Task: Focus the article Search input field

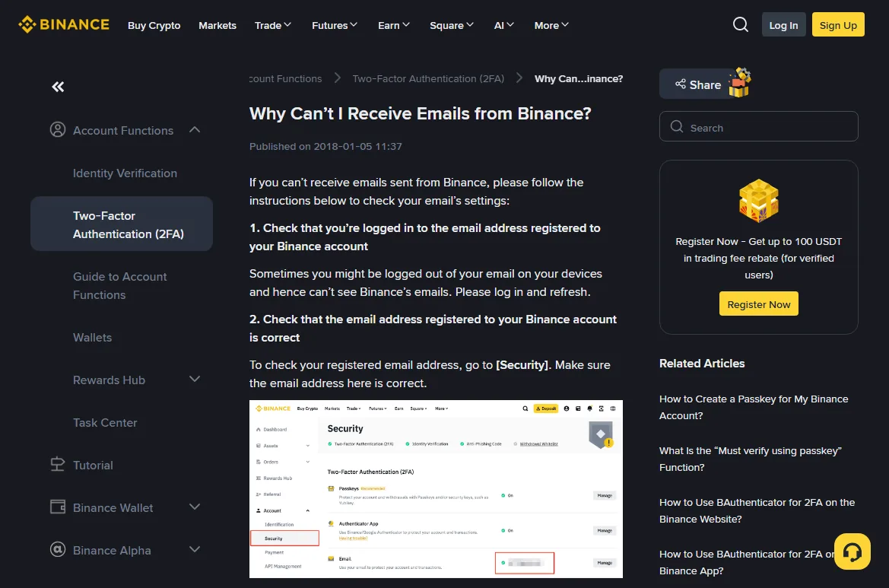Action: pyautogui.click(x=759, y=126)
